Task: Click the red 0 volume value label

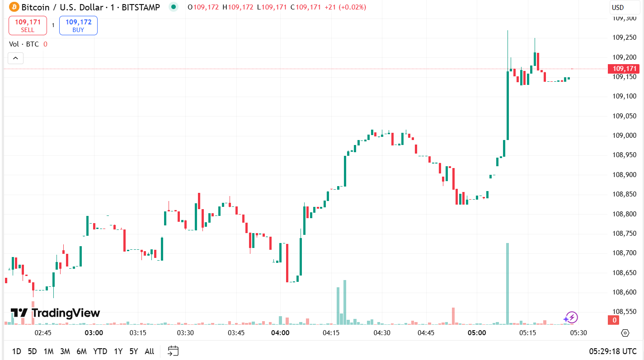Action: (x=615, y=320)
